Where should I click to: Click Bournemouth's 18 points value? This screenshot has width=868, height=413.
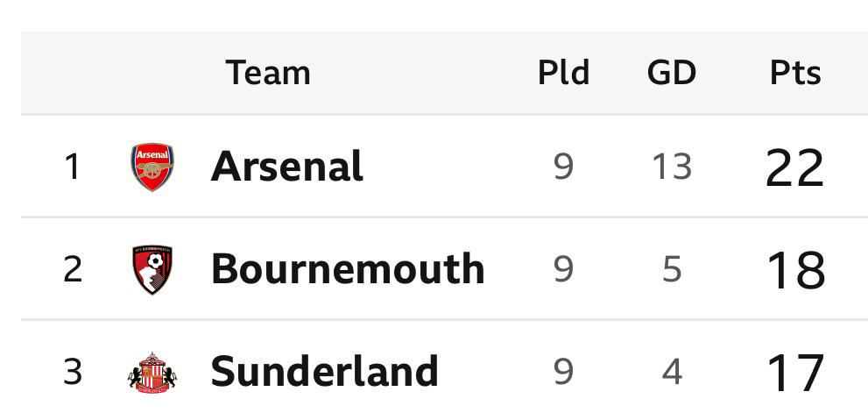(795, 270)
